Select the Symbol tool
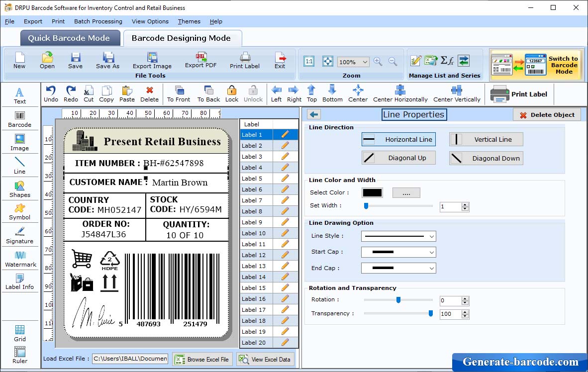The image size is (588, 372). click(x=19, y=212)
